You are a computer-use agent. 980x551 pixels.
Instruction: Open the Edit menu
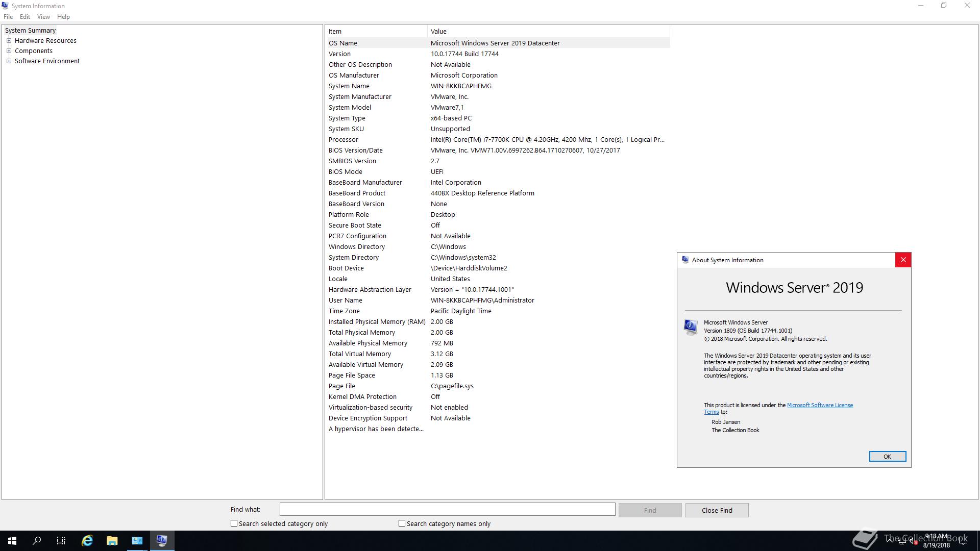[25, 17]
